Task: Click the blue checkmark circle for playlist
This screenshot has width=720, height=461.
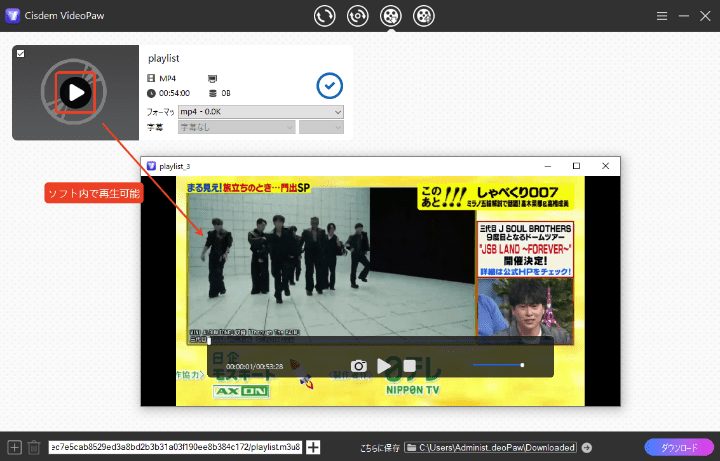Action: [329, 86]
